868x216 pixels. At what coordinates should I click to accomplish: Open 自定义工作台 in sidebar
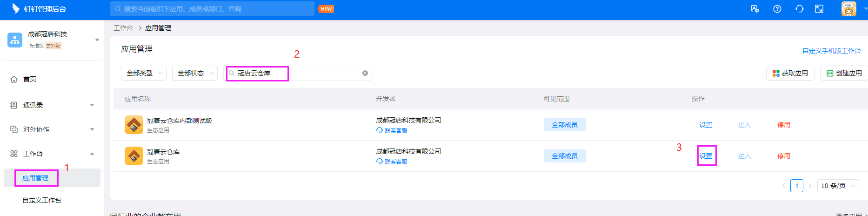click(42, 200)
